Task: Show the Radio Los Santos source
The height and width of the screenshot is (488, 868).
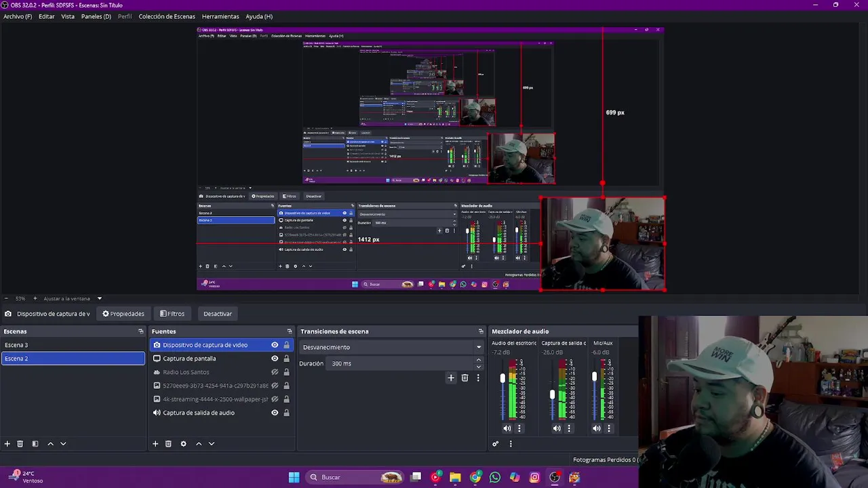Action: point(275,372)
